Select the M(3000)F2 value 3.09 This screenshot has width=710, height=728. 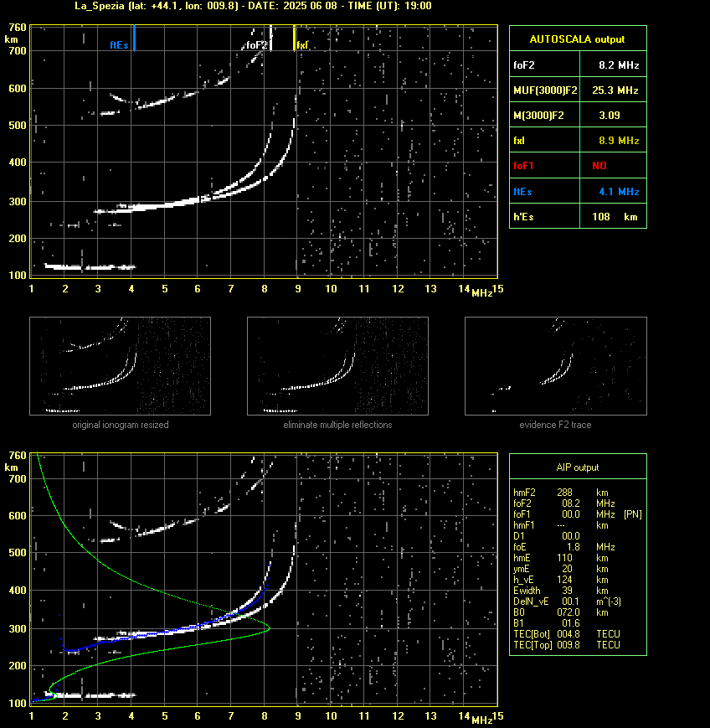tap(610, 115)
